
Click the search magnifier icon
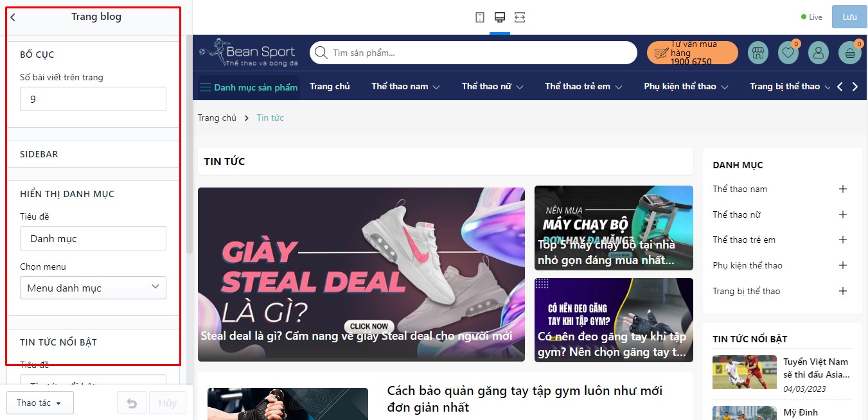(x=321, y=53)
